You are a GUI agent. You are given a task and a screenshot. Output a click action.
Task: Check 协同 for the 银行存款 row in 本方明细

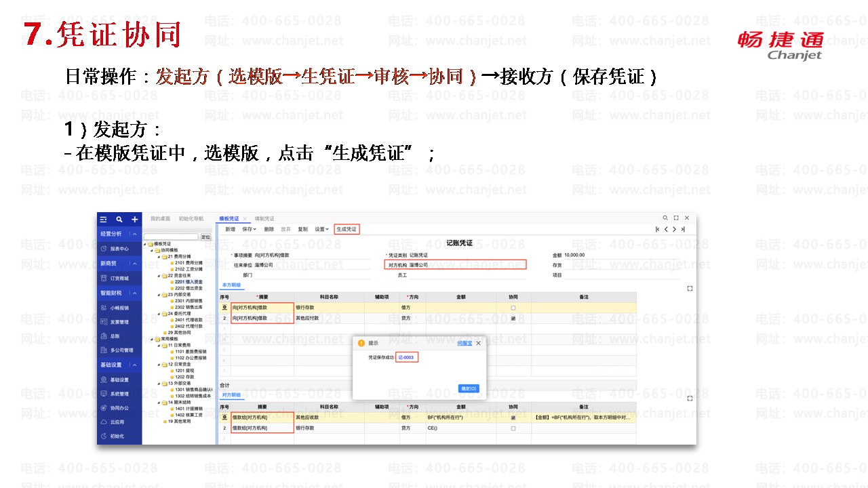point(513,308)
